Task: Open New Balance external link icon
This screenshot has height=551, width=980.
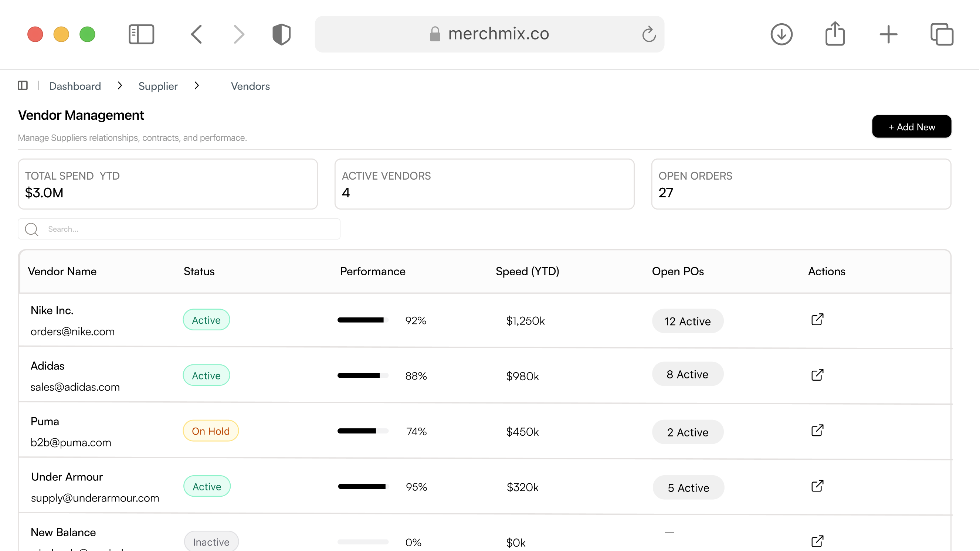Action: tap(817, 541)
